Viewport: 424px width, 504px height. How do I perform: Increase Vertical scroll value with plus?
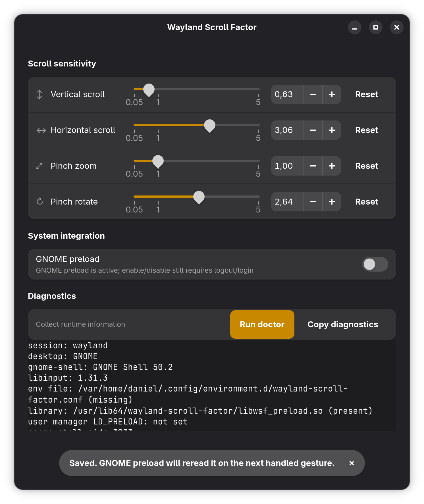[332, 94]
